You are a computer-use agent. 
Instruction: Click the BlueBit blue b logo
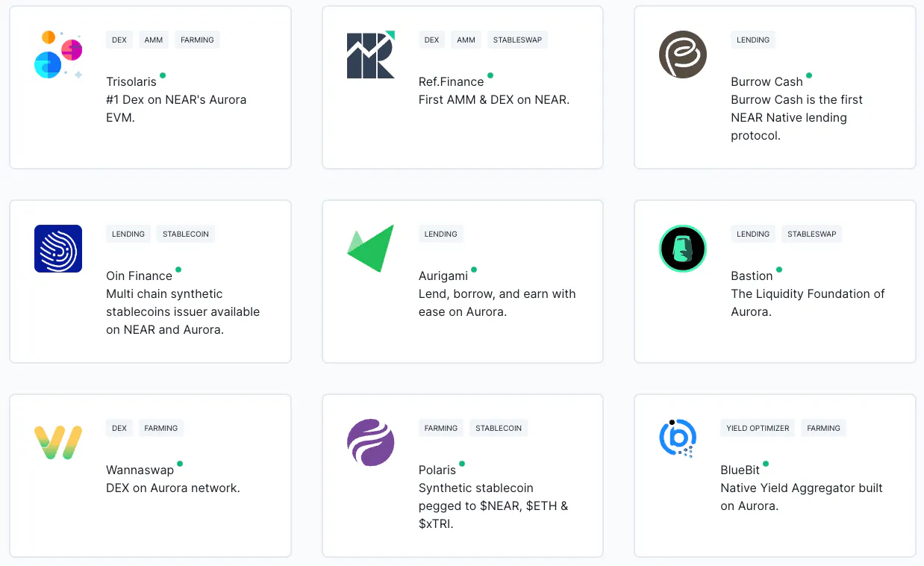tap(678, 439)
